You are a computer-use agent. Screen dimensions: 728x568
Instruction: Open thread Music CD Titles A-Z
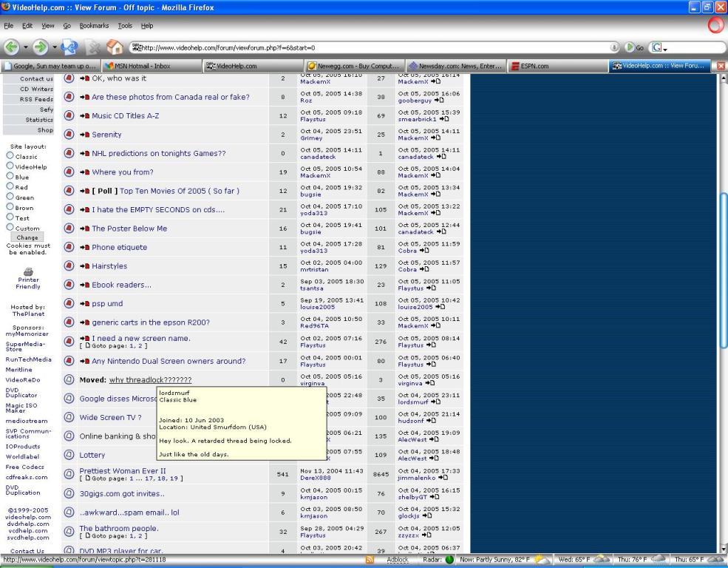(x=126, y=115)
